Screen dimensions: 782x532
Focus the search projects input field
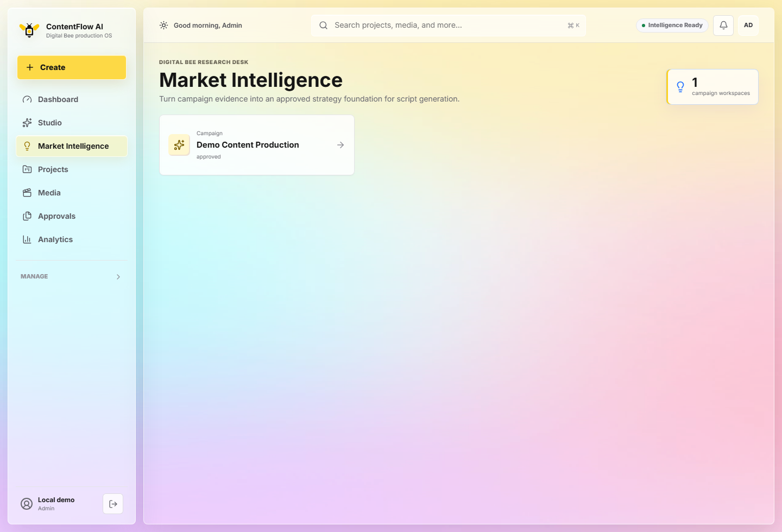tap(449, 26)
